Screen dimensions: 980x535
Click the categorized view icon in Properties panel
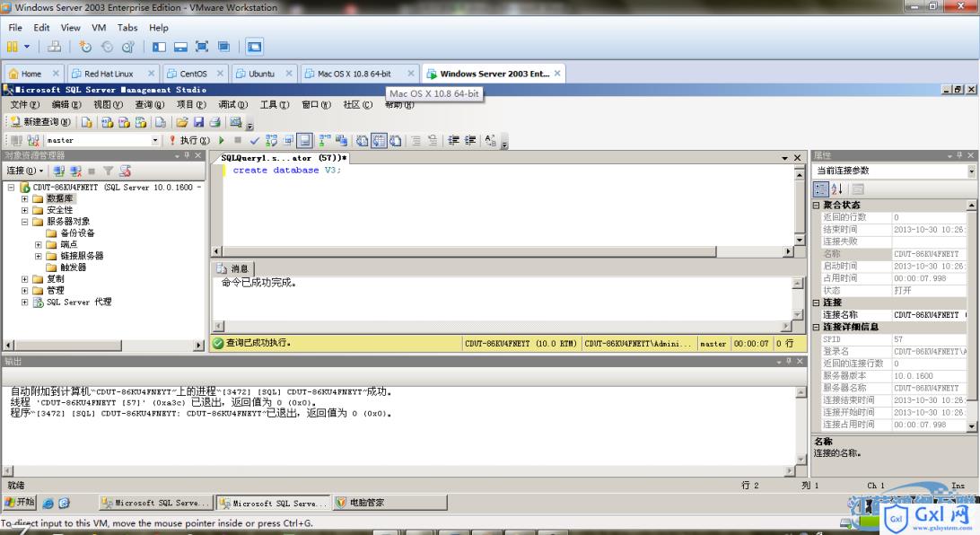coord(820,189)
